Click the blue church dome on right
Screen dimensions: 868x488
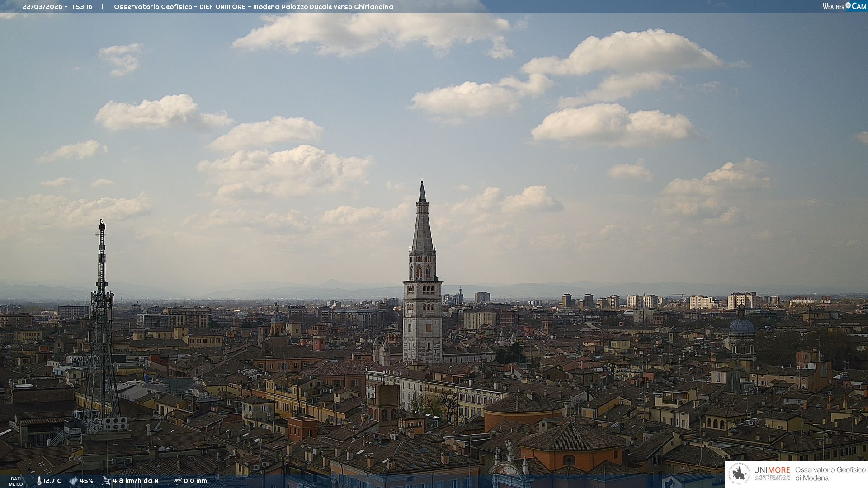click(741, 326)
